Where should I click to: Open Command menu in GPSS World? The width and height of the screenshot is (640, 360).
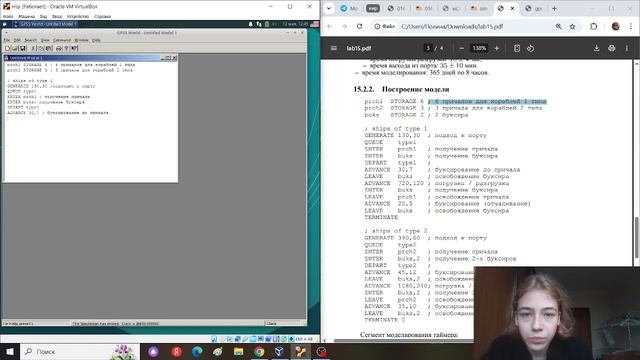tap(62, 40)
